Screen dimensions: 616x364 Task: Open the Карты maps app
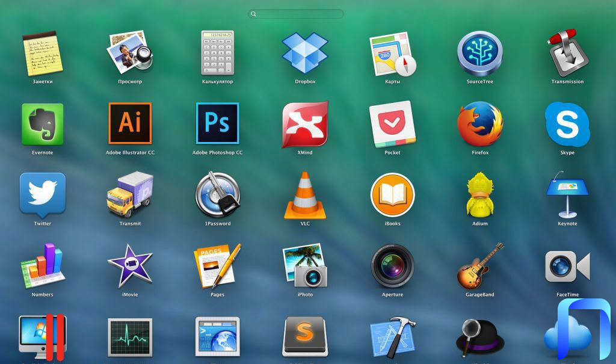(x=392, y=54)
